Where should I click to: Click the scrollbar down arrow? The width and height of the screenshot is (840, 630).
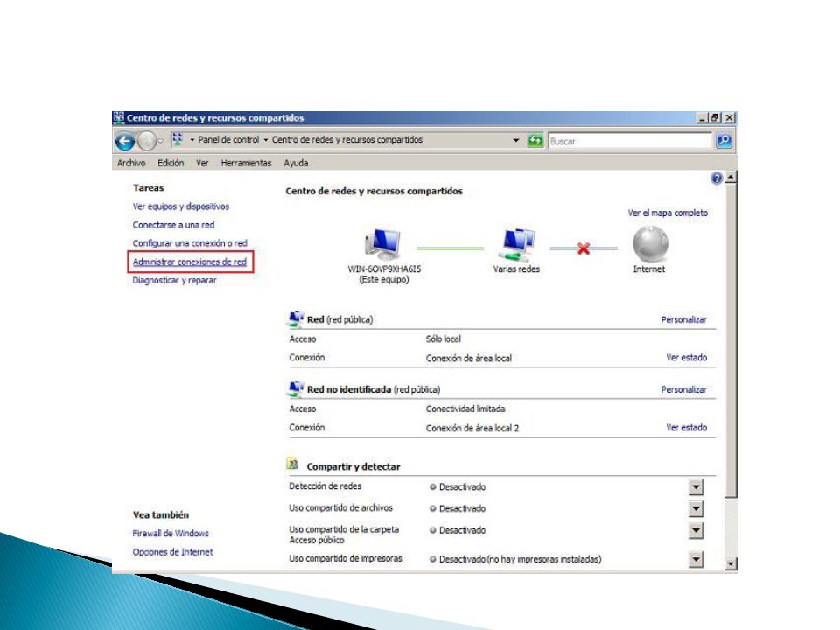[x=731, y=563]
